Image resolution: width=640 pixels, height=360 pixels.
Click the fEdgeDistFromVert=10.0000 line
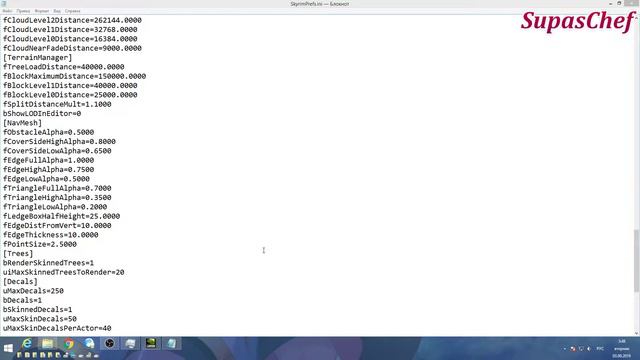tap(57, 226)
